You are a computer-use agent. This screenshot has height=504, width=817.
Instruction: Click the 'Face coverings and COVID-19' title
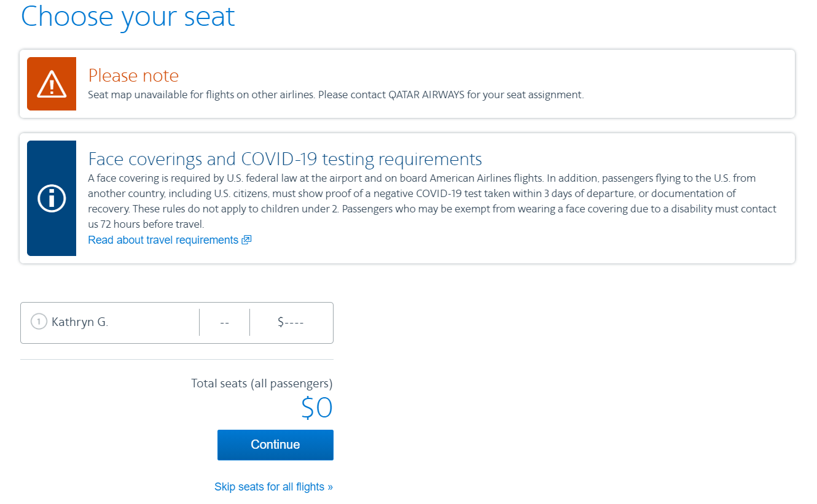285,158
